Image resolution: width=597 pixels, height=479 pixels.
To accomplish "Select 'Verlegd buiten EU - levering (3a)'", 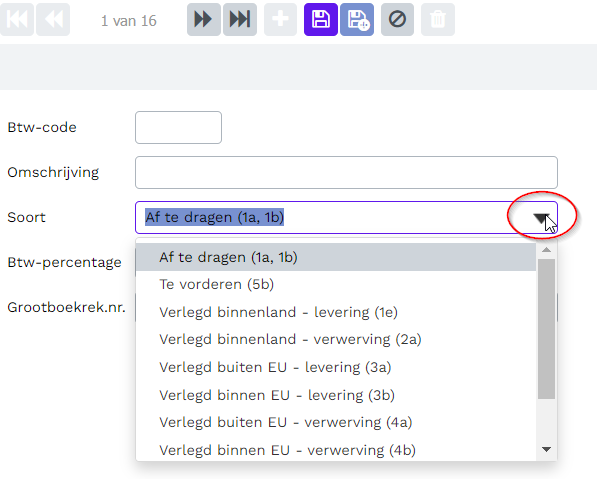I will 336,367.
